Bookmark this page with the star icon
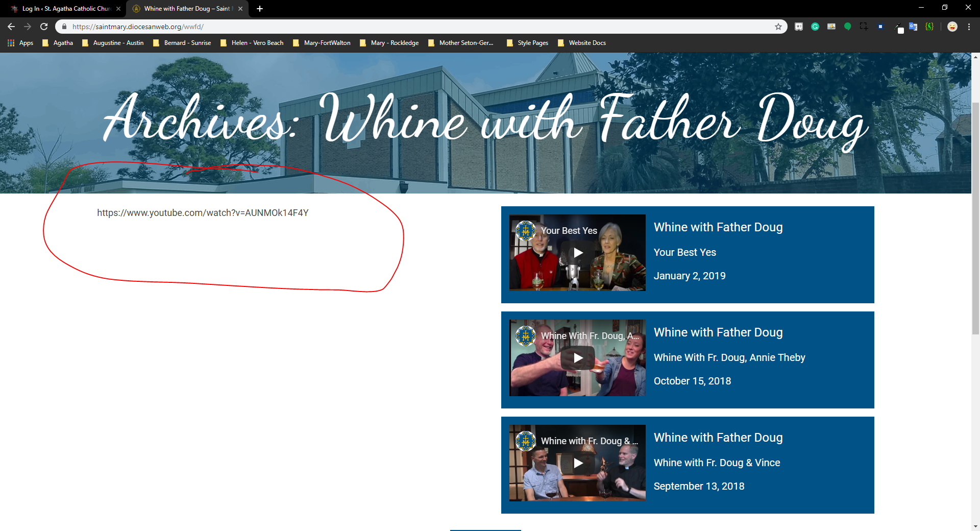This screenshot has width=980, height=531. 778,27
